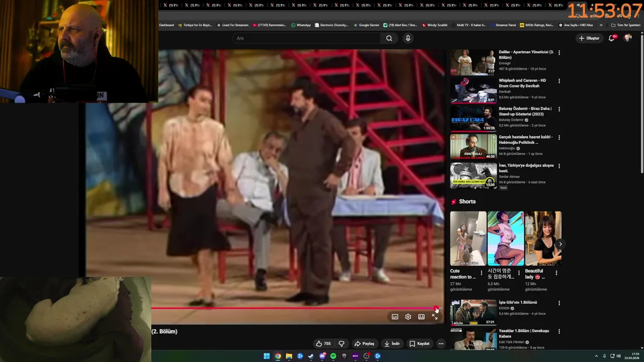644x362 pixels.
Task: Expand hidden bookmarks chevron
Action: pos(601,25)
